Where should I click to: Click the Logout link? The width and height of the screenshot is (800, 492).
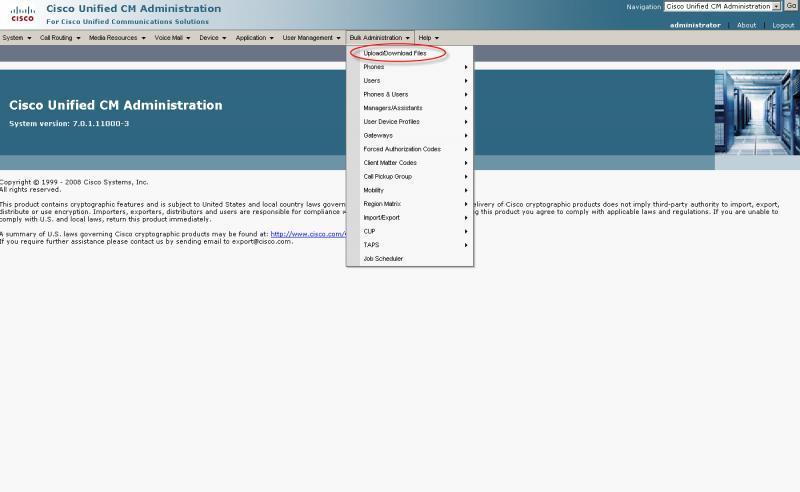pos(783,25)
